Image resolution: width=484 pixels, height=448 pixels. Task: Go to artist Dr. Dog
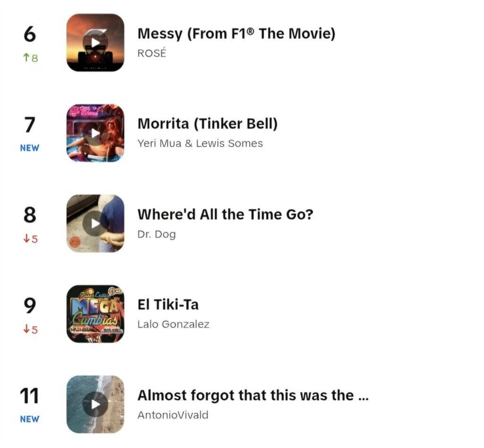(x=156, y=234)
